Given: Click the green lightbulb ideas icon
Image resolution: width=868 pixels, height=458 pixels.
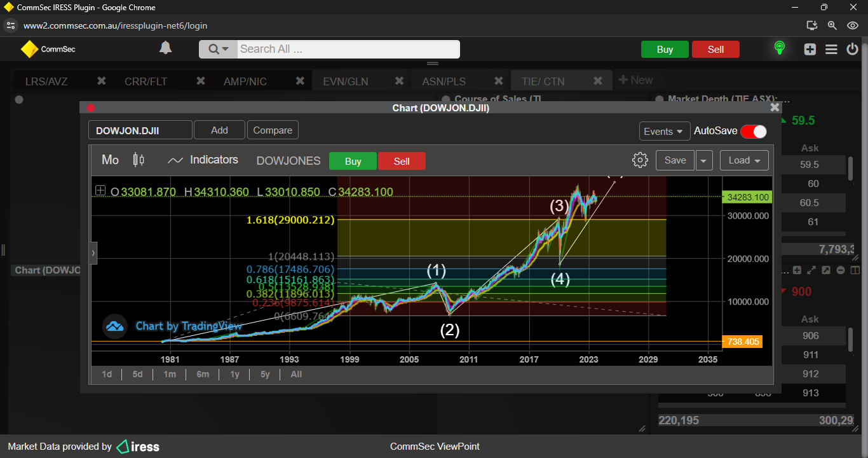Looking at the screenshot, I should [x=779, y=48].
